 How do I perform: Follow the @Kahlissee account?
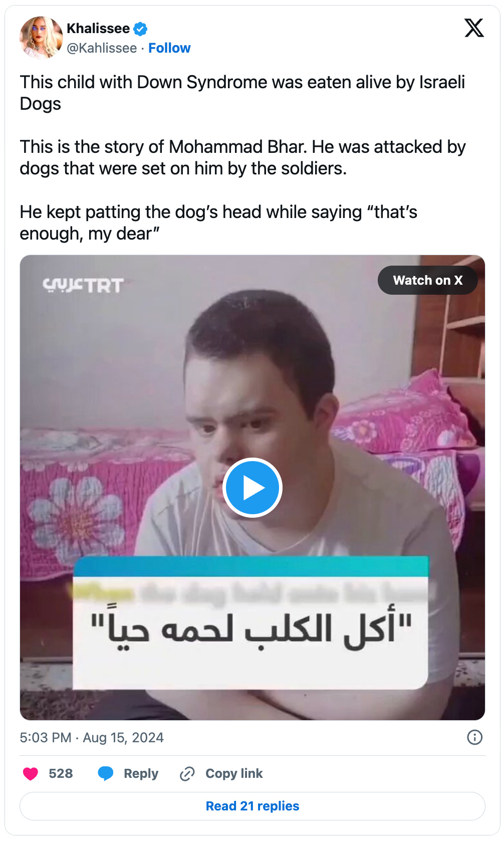click(x=169, y=48)
